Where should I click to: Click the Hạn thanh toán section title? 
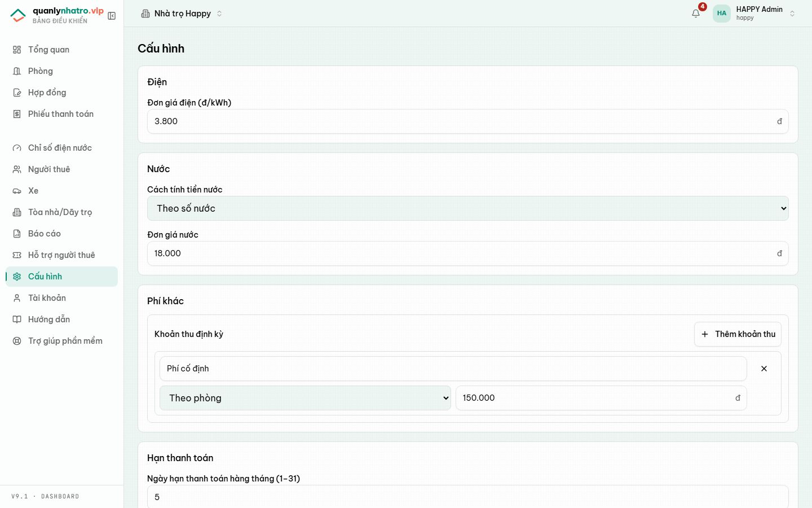tap(180, 458)
